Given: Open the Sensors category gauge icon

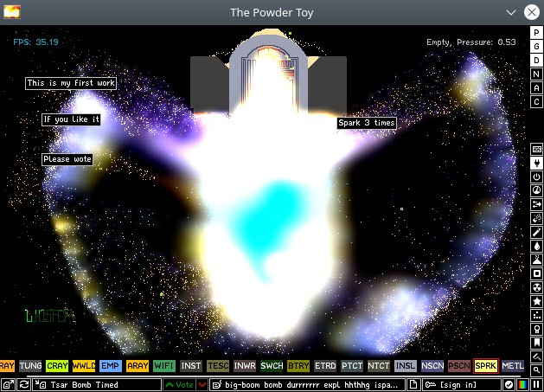Looking at the screenshot, I should click(537, 190).
